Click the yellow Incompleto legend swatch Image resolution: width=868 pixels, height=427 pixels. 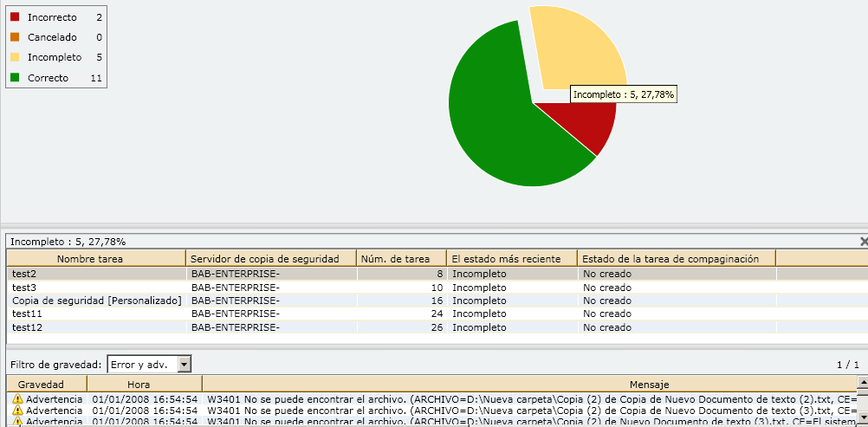click(15, 57)
